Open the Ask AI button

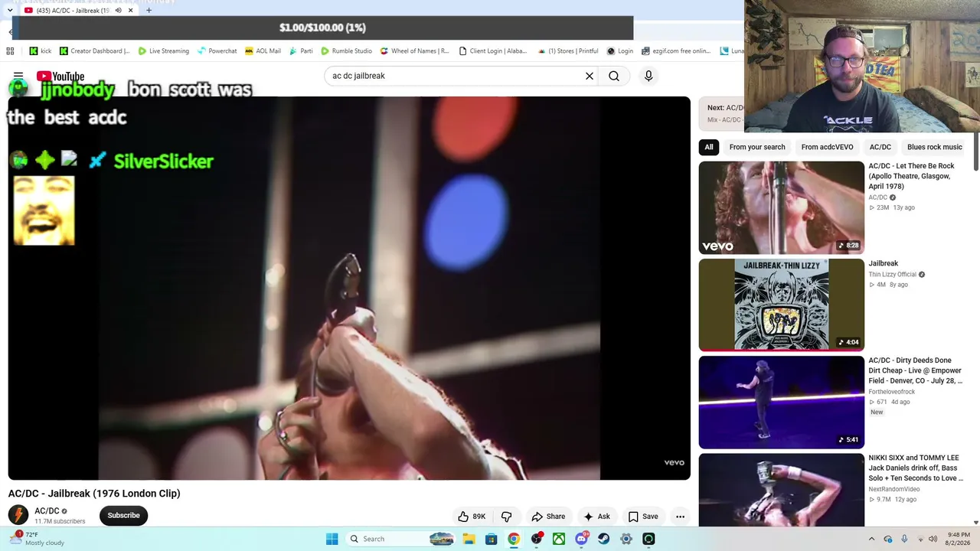point(596,517)
